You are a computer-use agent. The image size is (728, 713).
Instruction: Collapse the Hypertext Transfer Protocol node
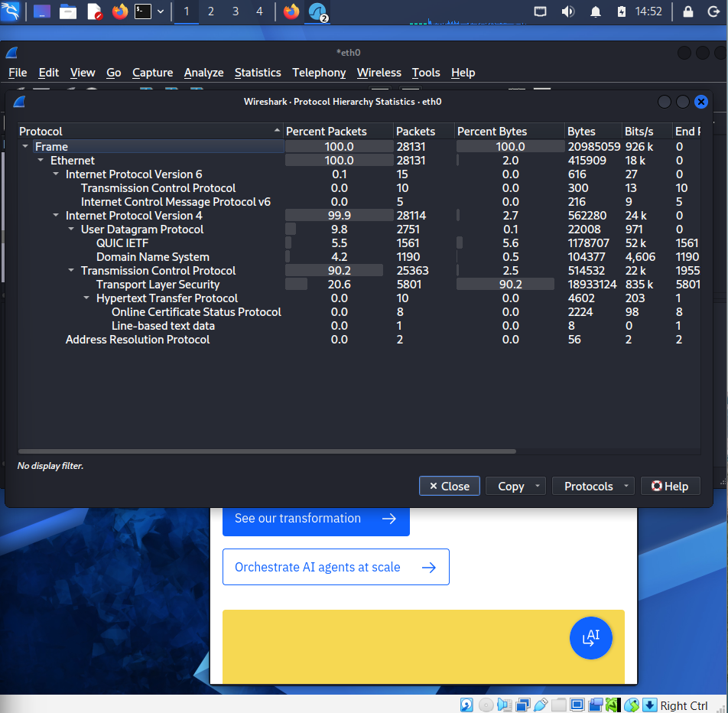point(86,298)
